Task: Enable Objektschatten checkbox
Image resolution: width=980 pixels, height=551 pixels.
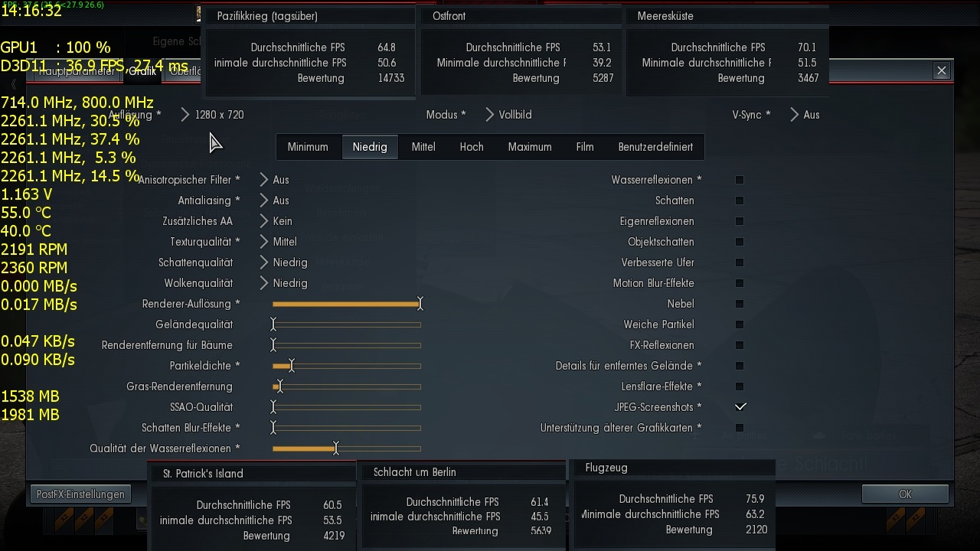Action: [x=740, y=242]
